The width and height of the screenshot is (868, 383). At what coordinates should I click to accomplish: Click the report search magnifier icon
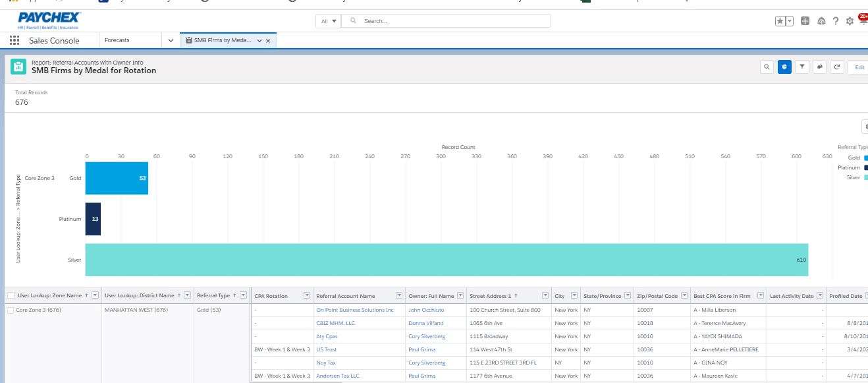767,67
